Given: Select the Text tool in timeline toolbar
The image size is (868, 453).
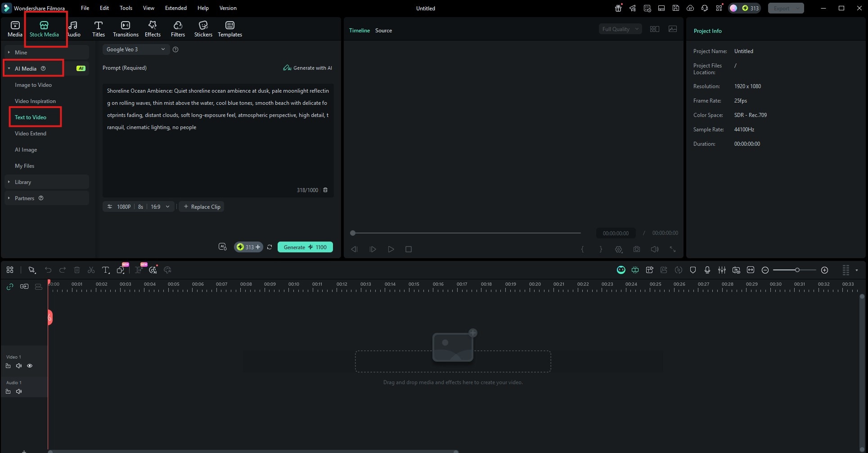Looking at the screenshot, I should (x=106, y=270).
